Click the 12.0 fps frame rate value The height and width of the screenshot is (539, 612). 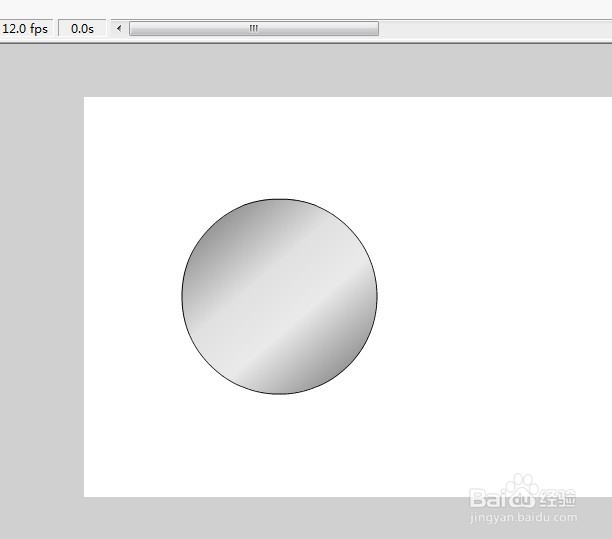point(25,28)
